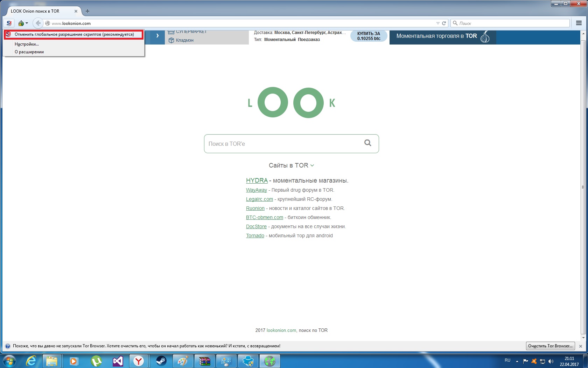
Task: Click the onion logo in the banner
Action: pos(485,36)
